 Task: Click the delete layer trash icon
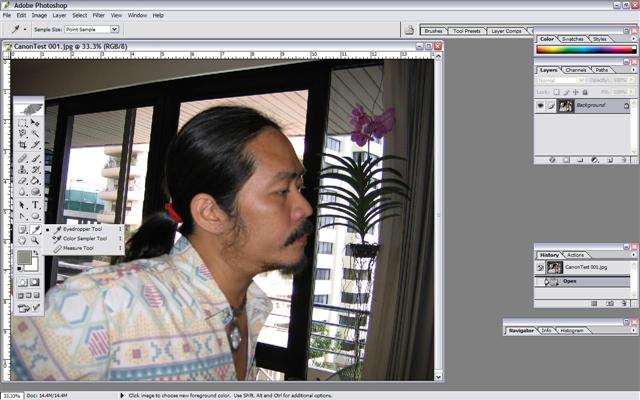[624, 159]
